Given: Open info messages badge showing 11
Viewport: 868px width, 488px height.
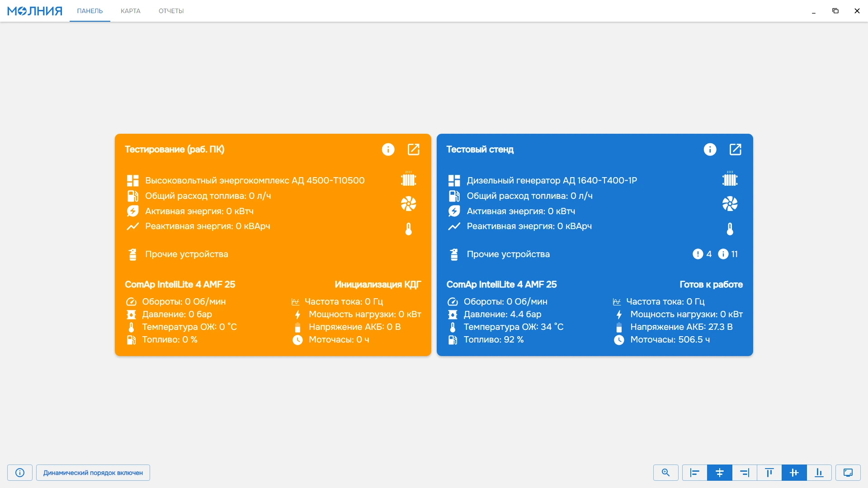Looking at the screenshot, I should (x=728, y=254).
